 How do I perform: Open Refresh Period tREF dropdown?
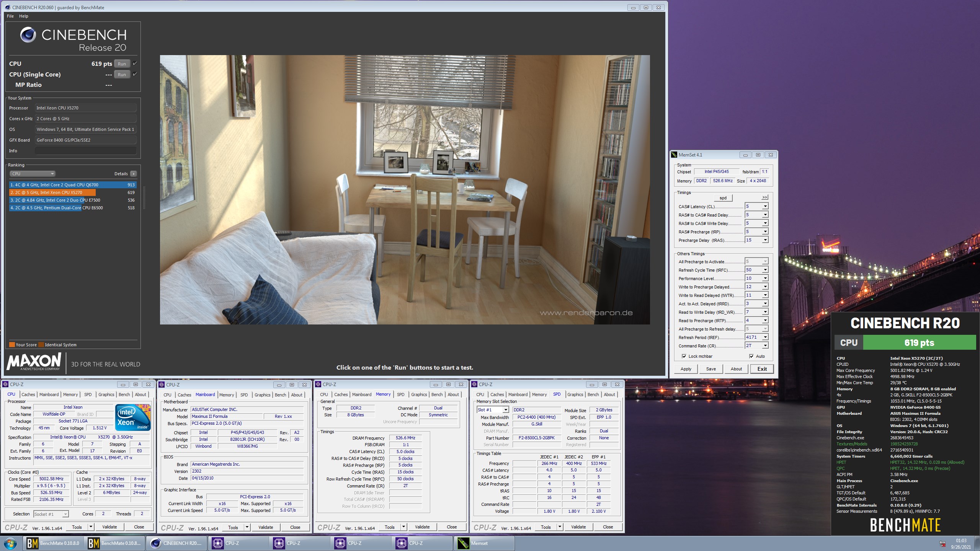click(765, 337)
